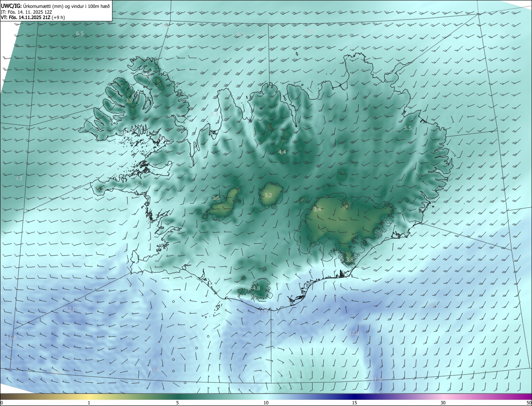Screen dimensions: 532x406
Task: Click the 4.8 value label
Action: pos(256,288)
